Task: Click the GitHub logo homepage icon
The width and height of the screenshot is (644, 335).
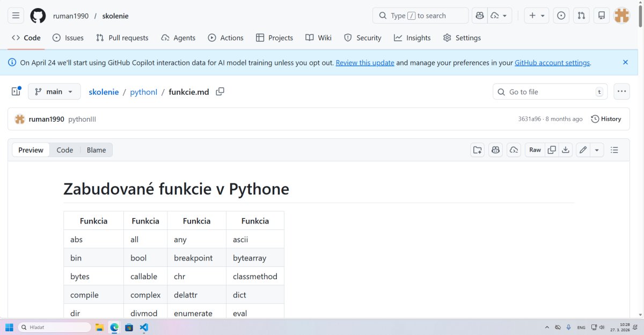Action: 38,16
